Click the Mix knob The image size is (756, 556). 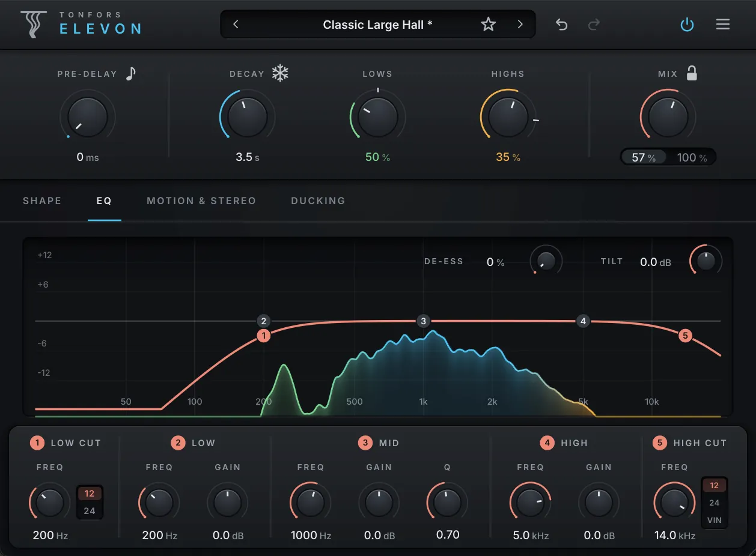(x=668, y=117)
